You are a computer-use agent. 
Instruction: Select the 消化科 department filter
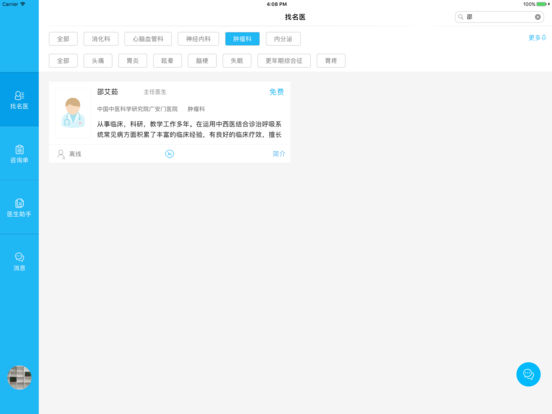pos(101,39)
